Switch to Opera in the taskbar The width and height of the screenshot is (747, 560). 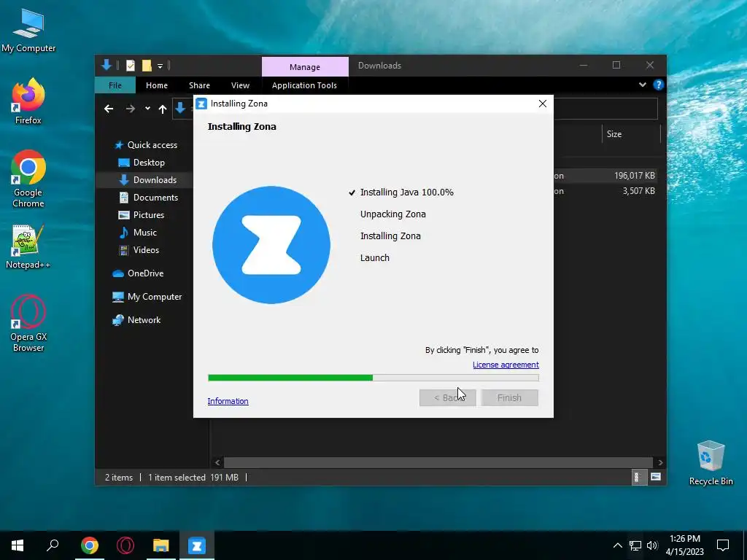coord(125,545)
